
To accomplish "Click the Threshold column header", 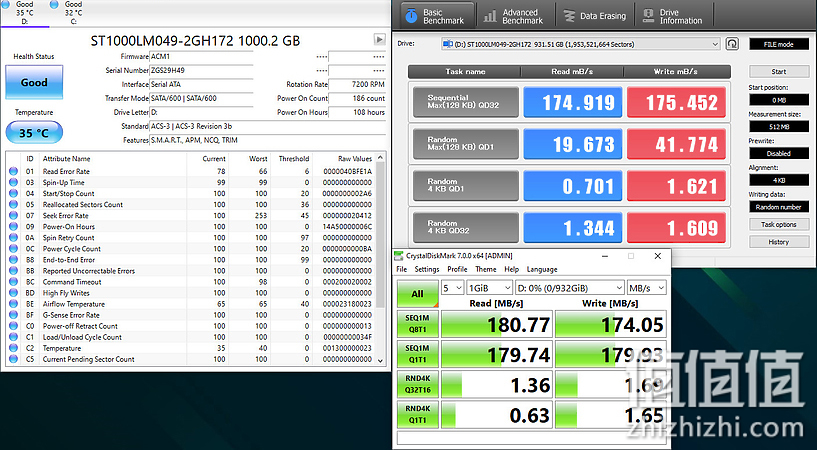I will [294, 159].
